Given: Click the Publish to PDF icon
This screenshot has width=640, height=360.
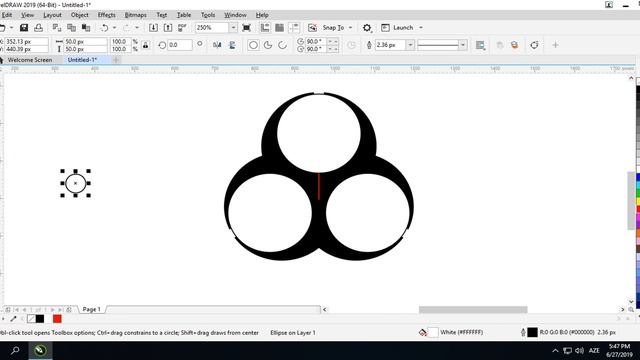Looking at the screenshot, I should click(182, 28).
